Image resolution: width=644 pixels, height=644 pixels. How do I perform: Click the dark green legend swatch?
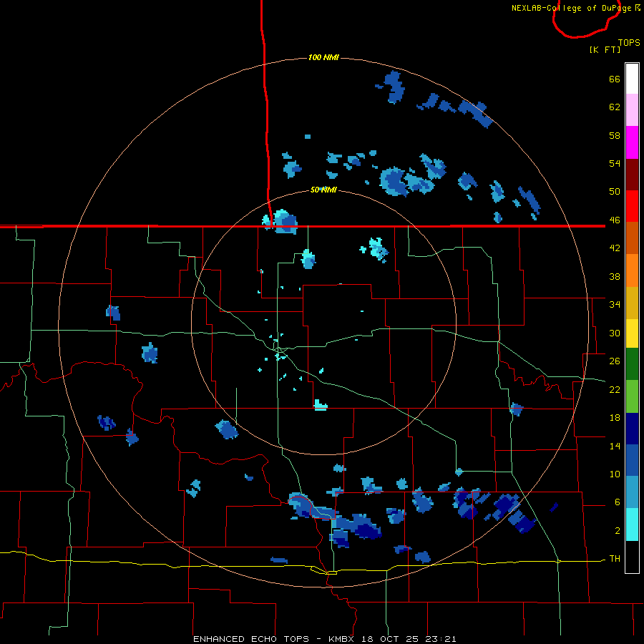[632, 364]
